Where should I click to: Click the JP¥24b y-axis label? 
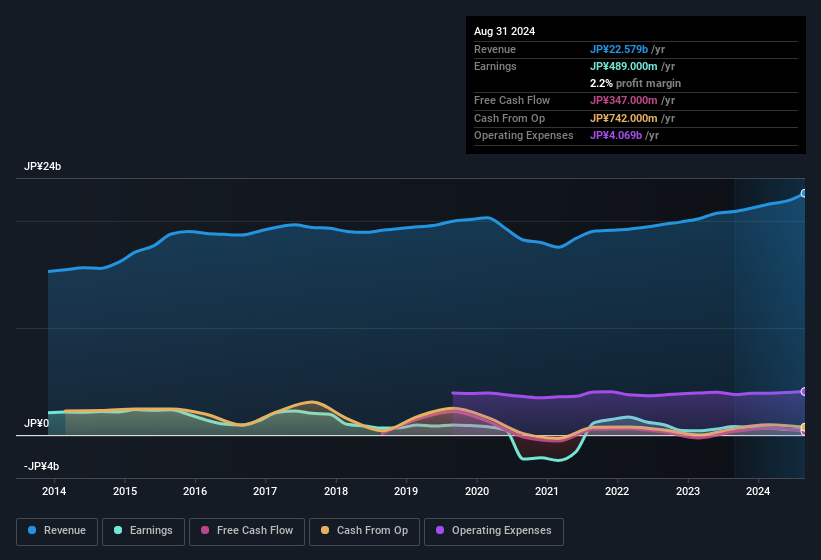coord(43,167)
